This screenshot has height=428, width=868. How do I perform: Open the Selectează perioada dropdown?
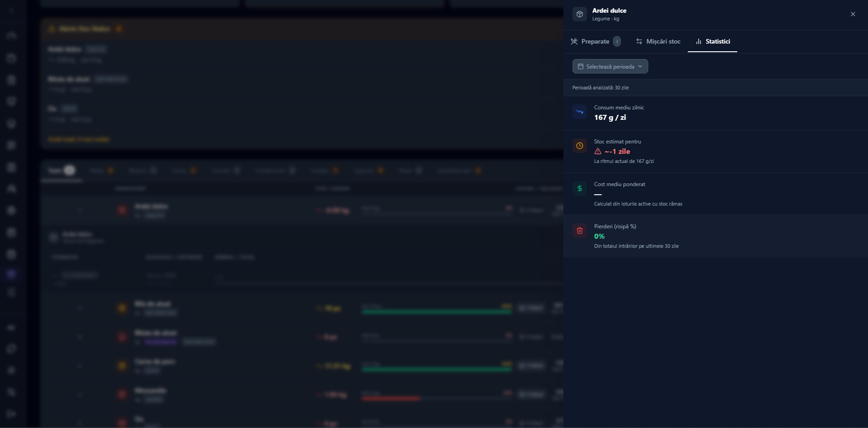[610, 66]
